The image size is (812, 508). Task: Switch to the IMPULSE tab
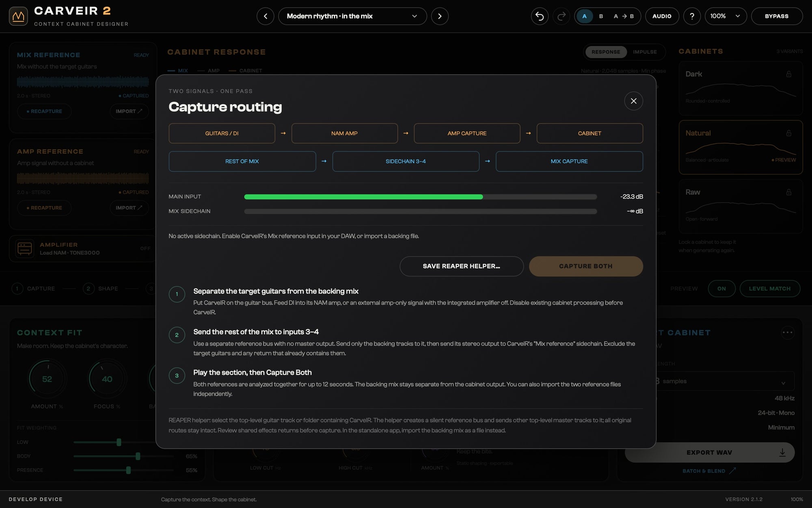click(x=645, y=52)
